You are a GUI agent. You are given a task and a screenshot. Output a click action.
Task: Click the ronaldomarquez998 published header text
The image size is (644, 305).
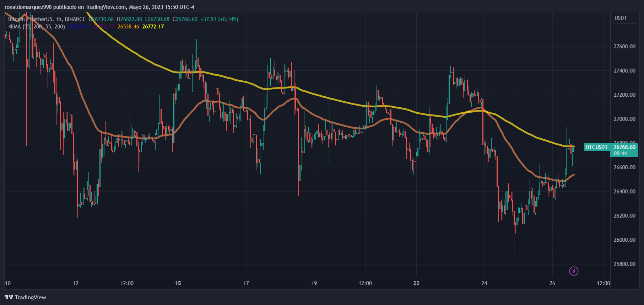tap(99, 7)
